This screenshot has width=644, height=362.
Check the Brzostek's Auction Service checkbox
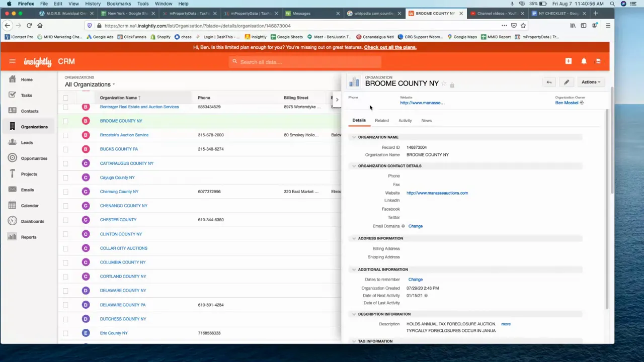[x=65, y=135]
